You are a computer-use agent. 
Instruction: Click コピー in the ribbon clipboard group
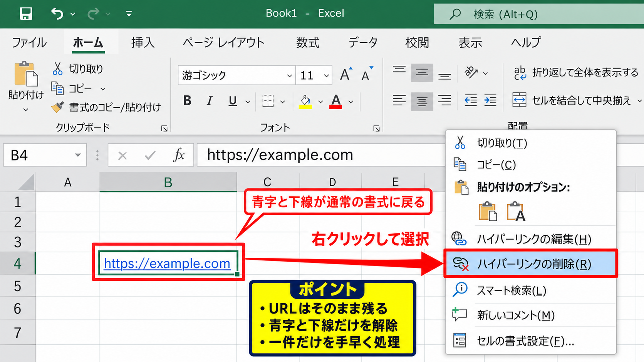click(x=73, y=89)
